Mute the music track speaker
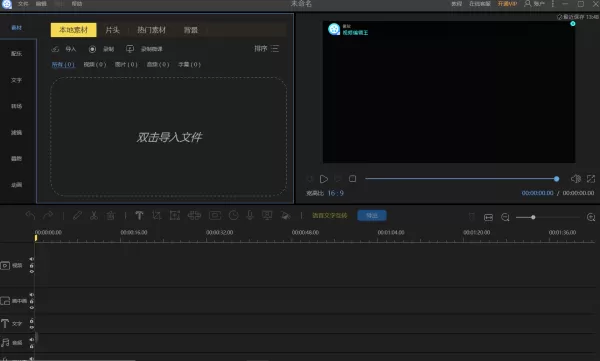600x361 pixels. [32, 340]
